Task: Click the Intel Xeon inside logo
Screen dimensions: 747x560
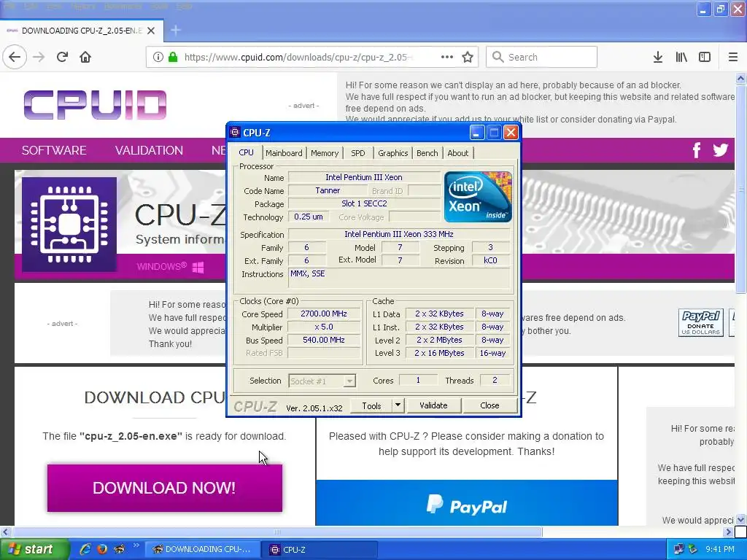Action: pyautogui.click(x=478, y=197)
